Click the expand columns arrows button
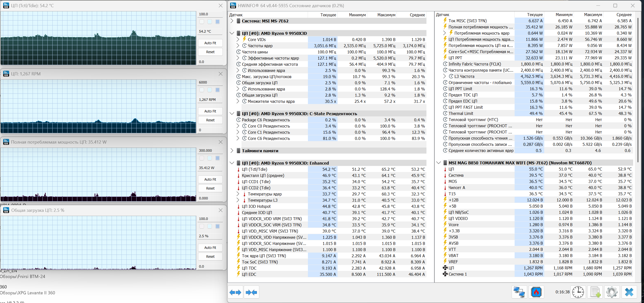The height and width of the screenshot is (303, 644). click(x=235, y=292)
